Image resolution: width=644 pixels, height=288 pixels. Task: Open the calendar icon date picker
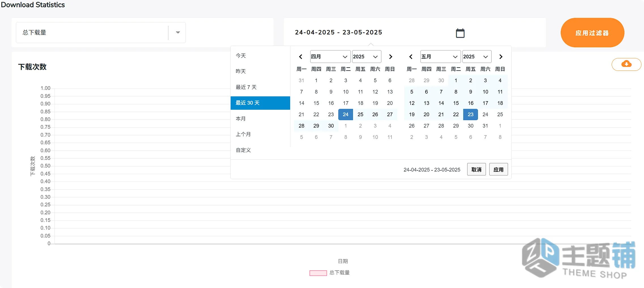point(460,33)
